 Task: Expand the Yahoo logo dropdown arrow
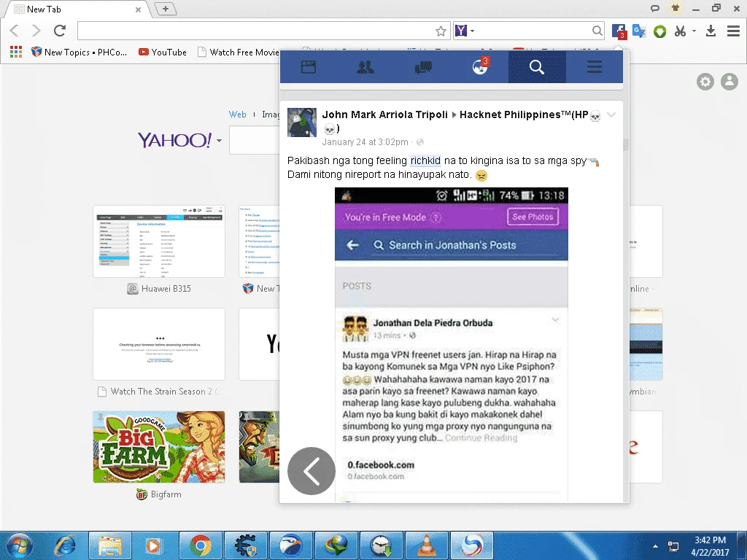[x=219, y=141]
